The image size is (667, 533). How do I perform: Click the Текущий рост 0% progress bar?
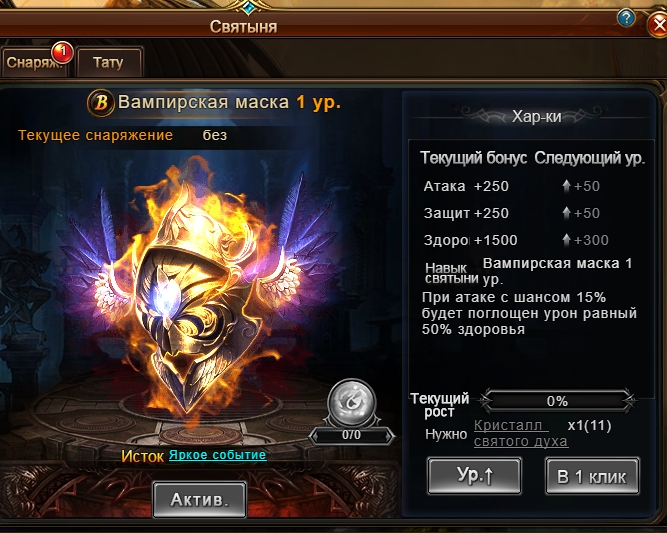(557, 401)
